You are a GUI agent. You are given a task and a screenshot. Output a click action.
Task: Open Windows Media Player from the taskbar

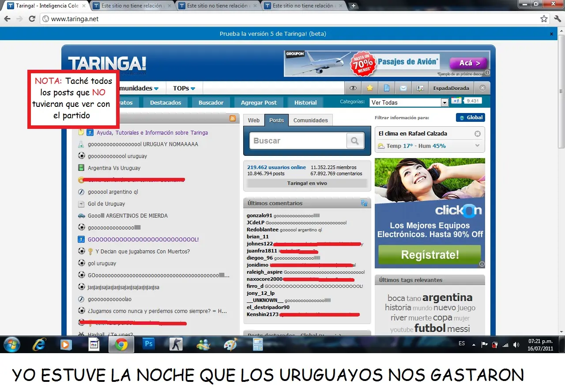click(66, 344)
